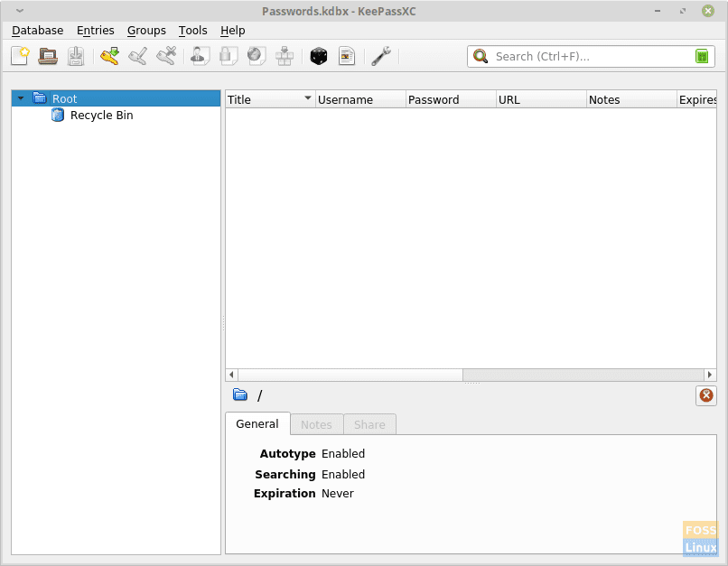Expand the search options magnifier dropdown
Image resolution: width=728 pixels, height=566 pixels.
coord(480,56)
